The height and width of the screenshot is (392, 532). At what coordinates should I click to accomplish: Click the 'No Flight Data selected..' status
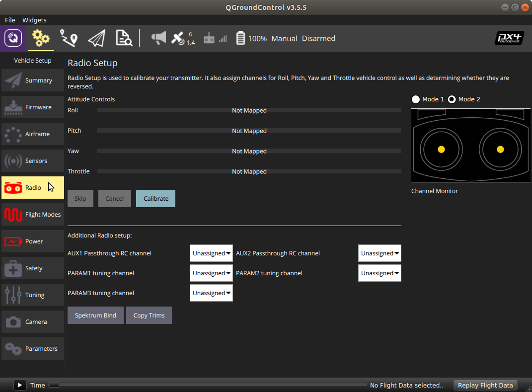click(x=406, y=385)
